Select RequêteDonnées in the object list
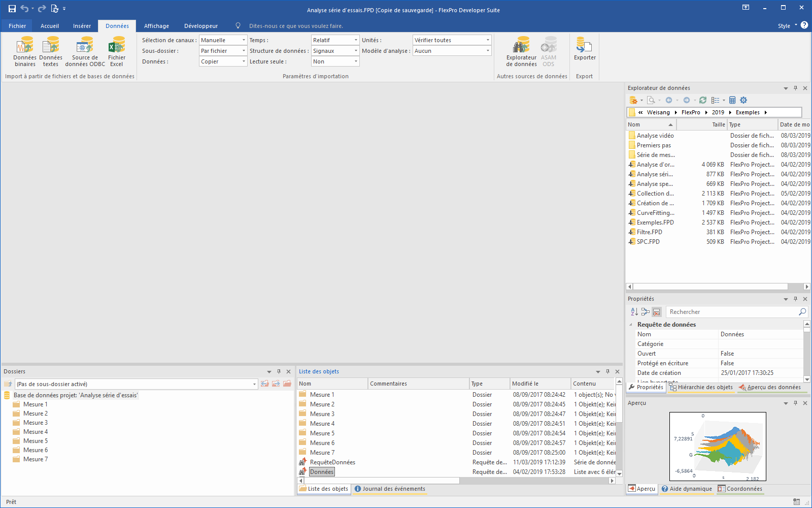Image resolution: width=812 pixels, height=508 pixels. [x=332, y=462]
